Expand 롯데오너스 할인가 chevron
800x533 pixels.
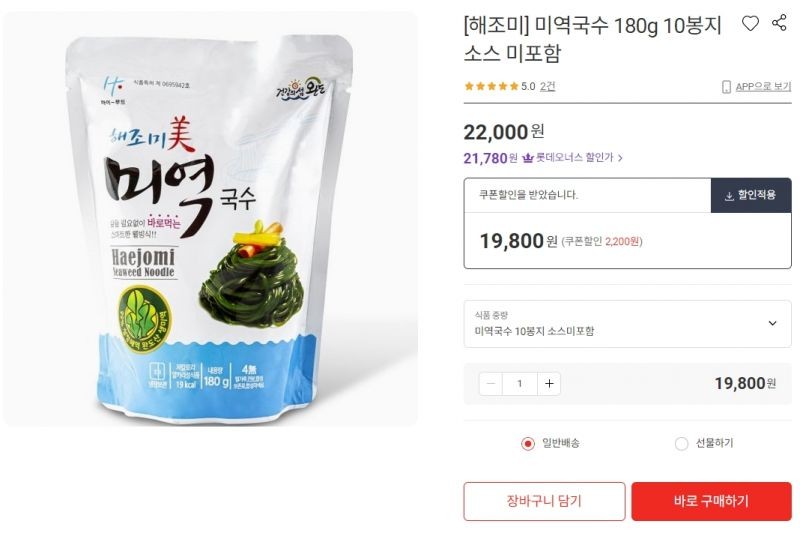620,158
